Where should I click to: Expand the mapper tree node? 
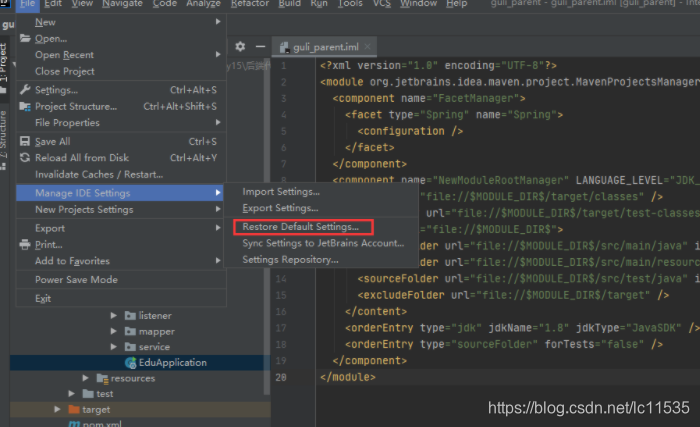114,331
